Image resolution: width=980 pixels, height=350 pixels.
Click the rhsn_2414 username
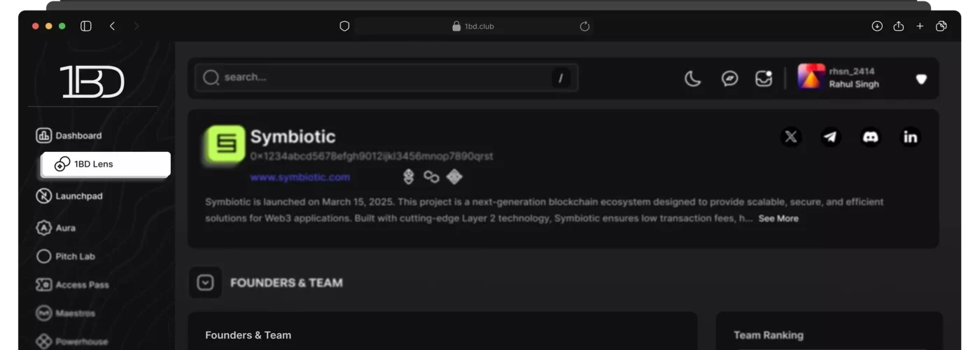[x=852, y=71]
